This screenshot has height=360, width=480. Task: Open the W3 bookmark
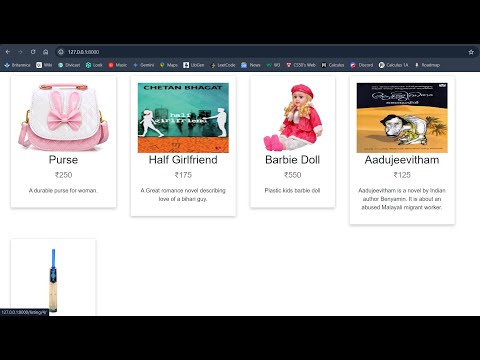click(x=273, y=65)
